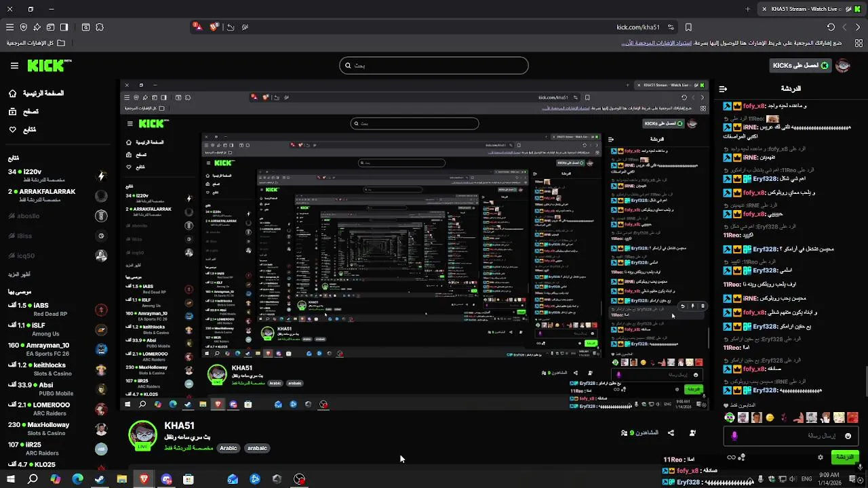Image resolution: width=868 pixels, height=488 pixels.
Task: Click the bookmark icon in address bar
Action: tap(688, 27)
